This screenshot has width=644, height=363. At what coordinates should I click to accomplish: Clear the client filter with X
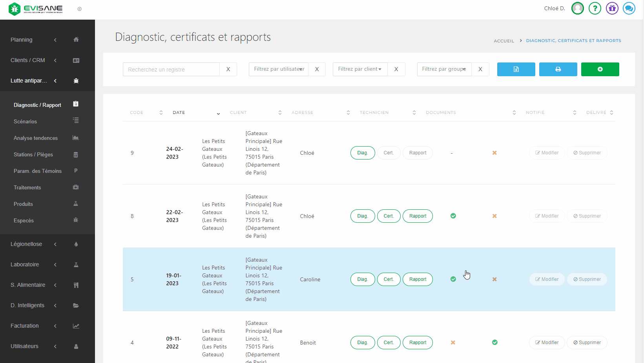pos(396,69)
